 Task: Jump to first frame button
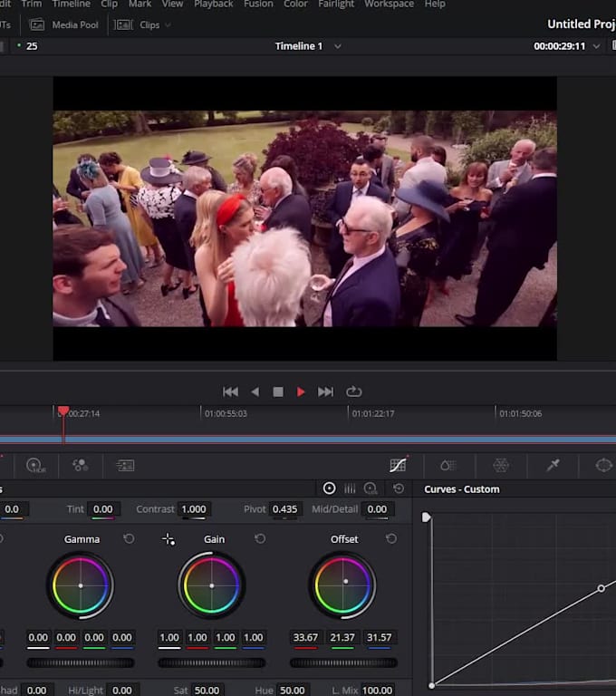230,391
